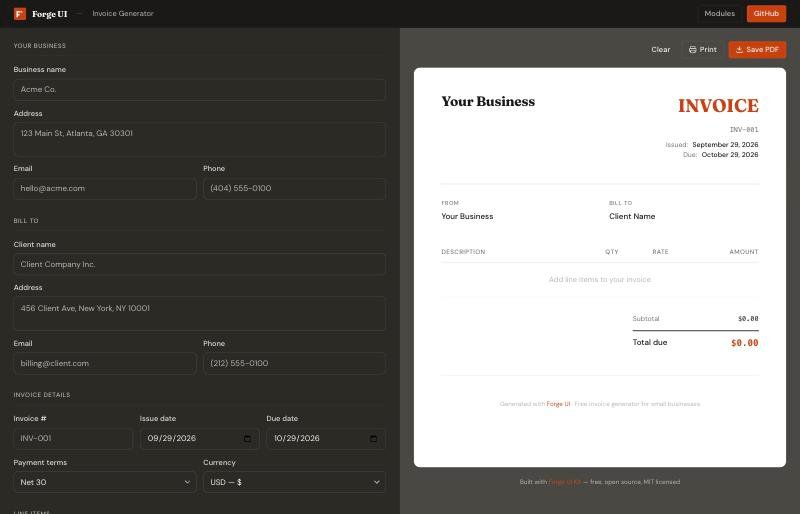
Task: Click the client Address textarea
Action: point(199,314)
